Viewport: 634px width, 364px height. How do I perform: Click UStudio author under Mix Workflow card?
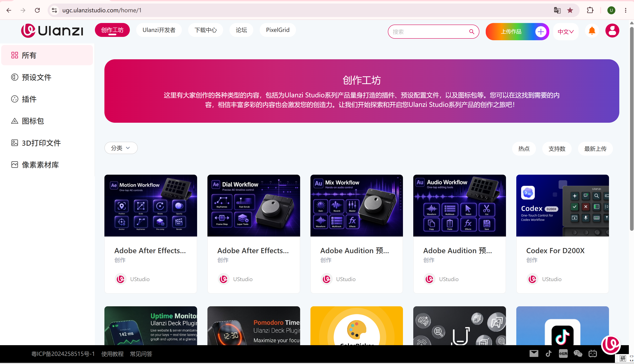[x=346, y=279]
